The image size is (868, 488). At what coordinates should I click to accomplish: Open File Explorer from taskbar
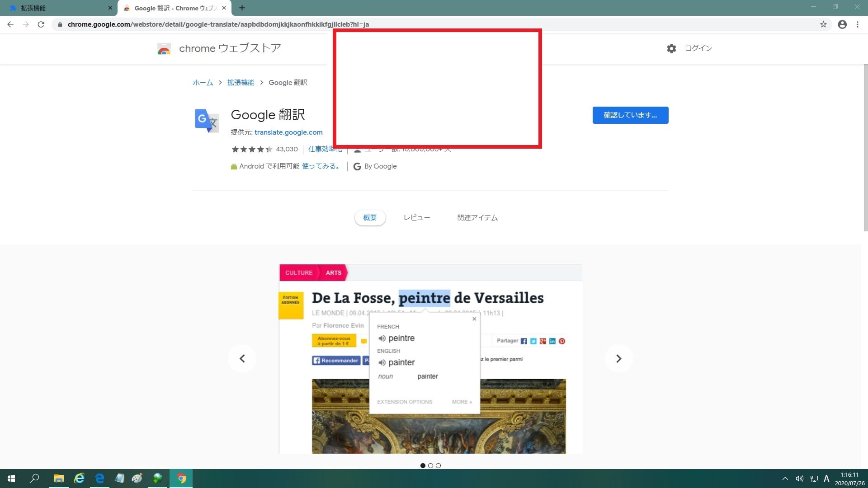point(59,479)
